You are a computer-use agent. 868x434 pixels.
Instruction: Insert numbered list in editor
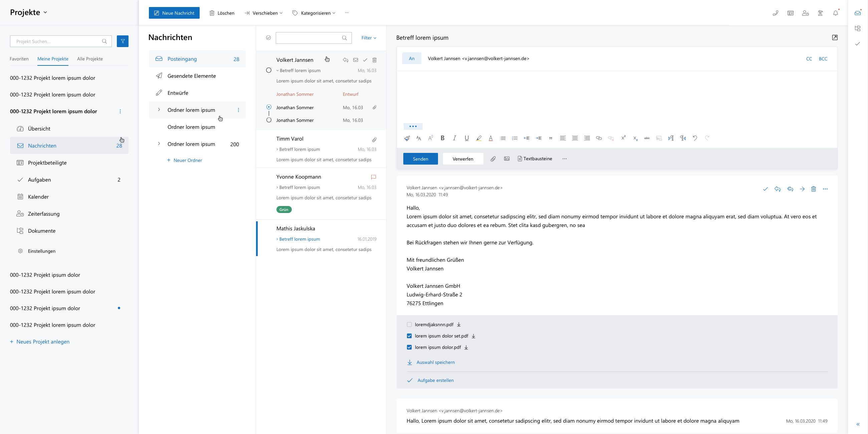pos(514,138)
